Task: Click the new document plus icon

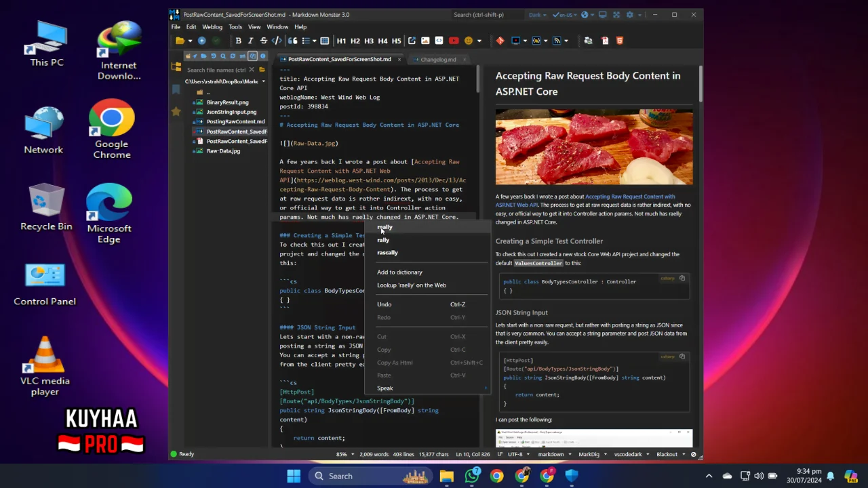Action: pos(201,41)
